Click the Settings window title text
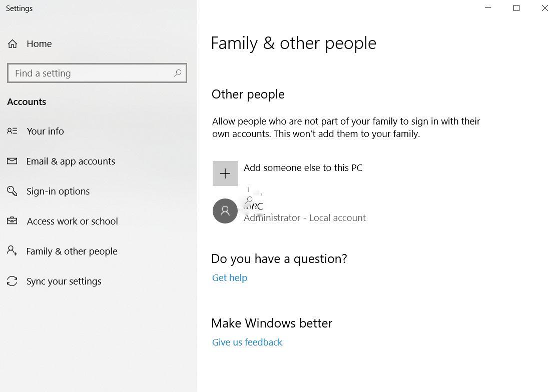The height and width of the screenshot is (392, 555). (x=19, y=8)
